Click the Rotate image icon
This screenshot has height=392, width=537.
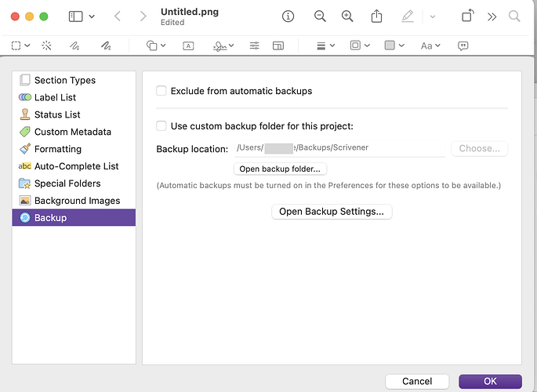pos(467,16)
